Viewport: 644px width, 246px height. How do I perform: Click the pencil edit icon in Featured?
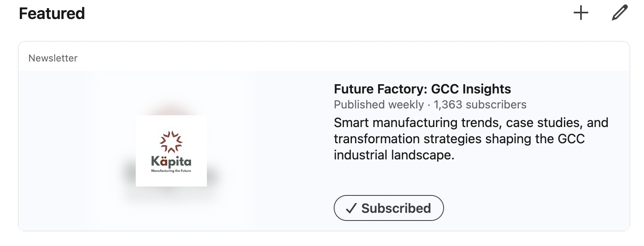619,13
